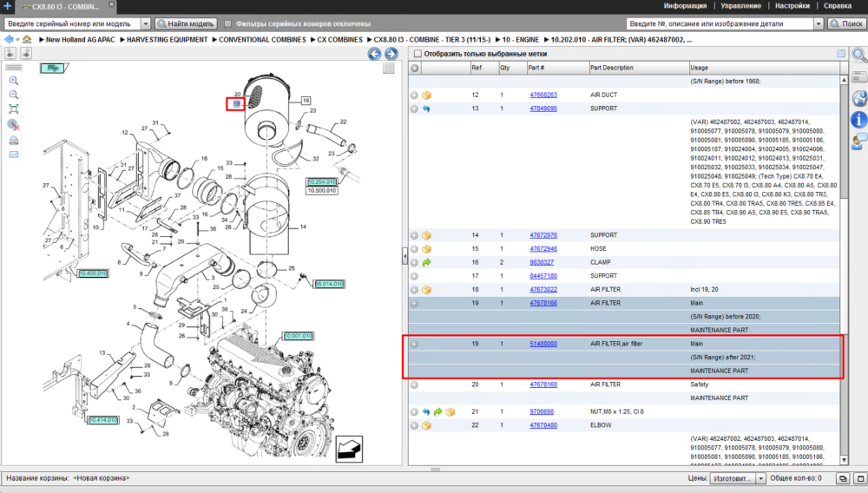This screenshot has width=868, height=493.
Task: Go to CX COMBINES in breadcrumb
Action: point(340,40)
